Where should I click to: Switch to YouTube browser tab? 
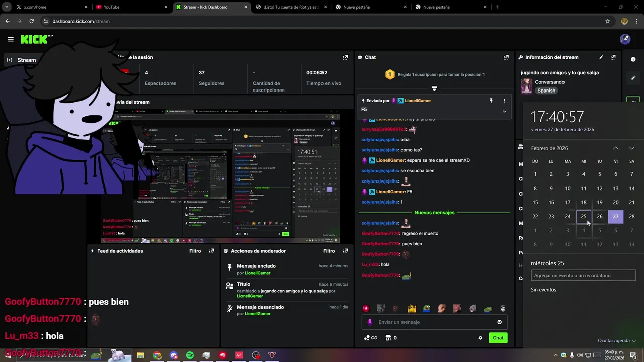click(131, 7)
